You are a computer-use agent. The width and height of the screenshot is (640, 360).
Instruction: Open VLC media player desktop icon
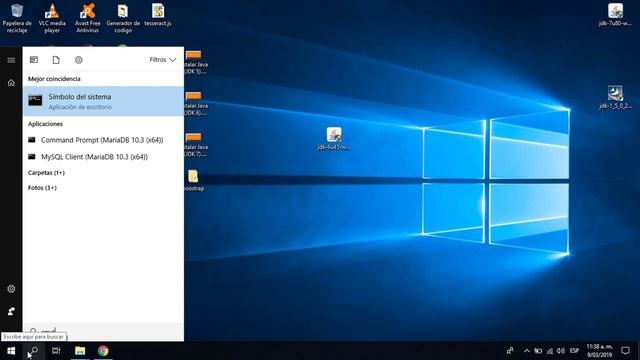tap(52, 18)
